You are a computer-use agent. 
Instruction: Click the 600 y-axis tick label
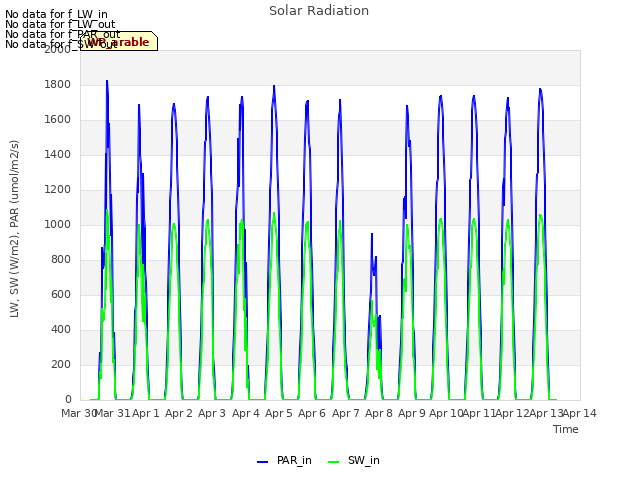point(61,294)
